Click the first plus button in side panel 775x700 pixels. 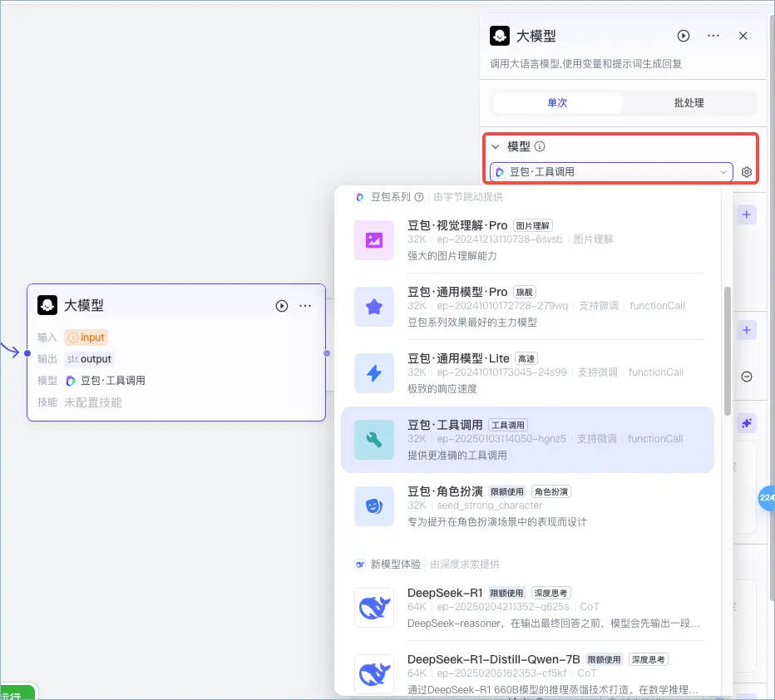point(747,214)
